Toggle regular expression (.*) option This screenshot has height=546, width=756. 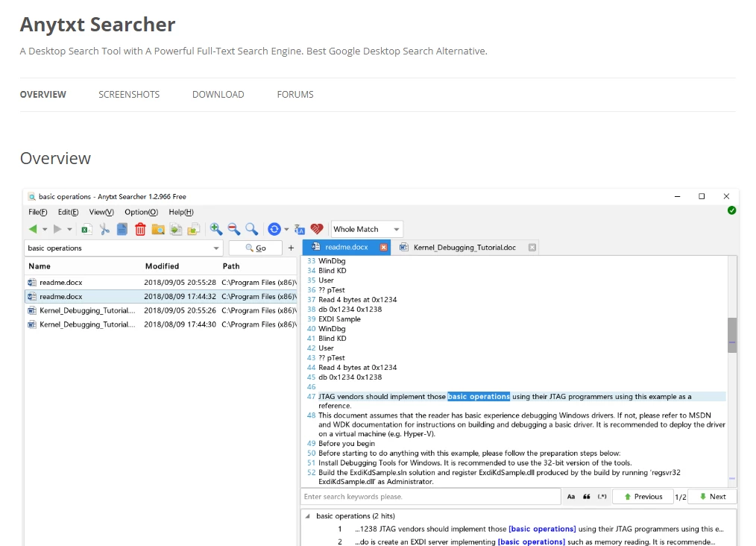[602, 496]
